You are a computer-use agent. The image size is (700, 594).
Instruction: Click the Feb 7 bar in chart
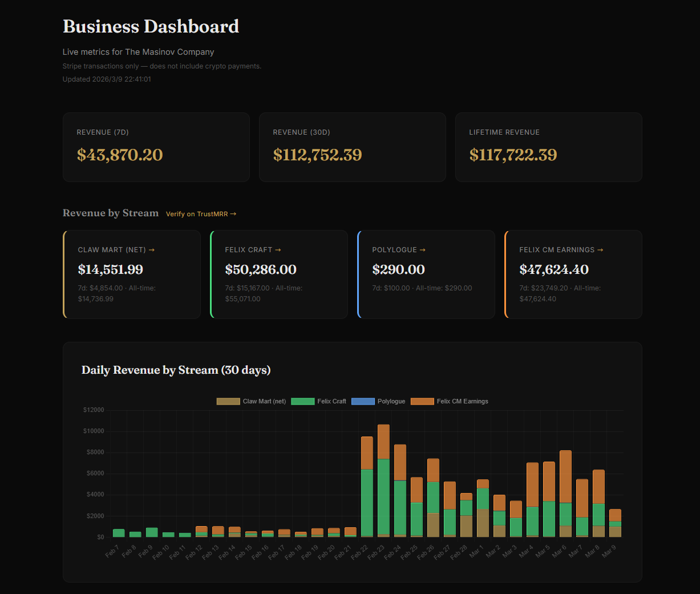tap(119, 533)
